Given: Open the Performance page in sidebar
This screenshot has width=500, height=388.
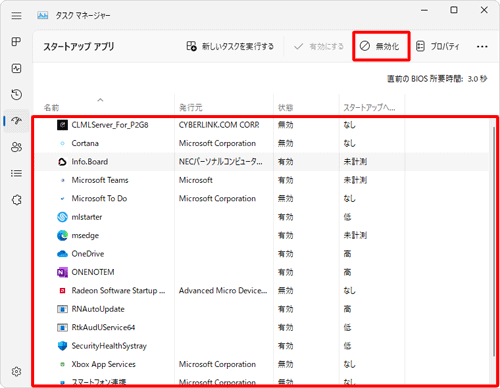Looking at the screenshot, I should point(16,68).
